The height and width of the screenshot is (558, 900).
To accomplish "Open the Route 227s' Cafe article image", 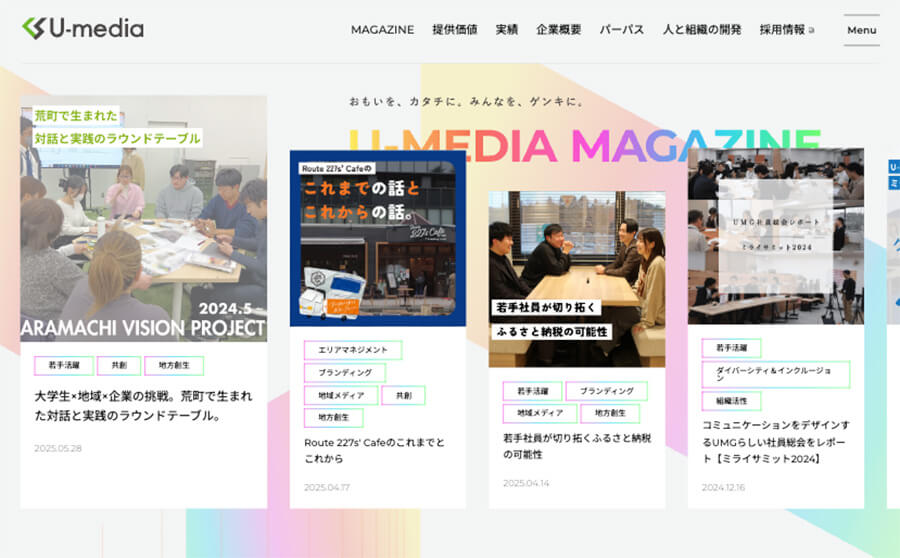I will (378, 238).
